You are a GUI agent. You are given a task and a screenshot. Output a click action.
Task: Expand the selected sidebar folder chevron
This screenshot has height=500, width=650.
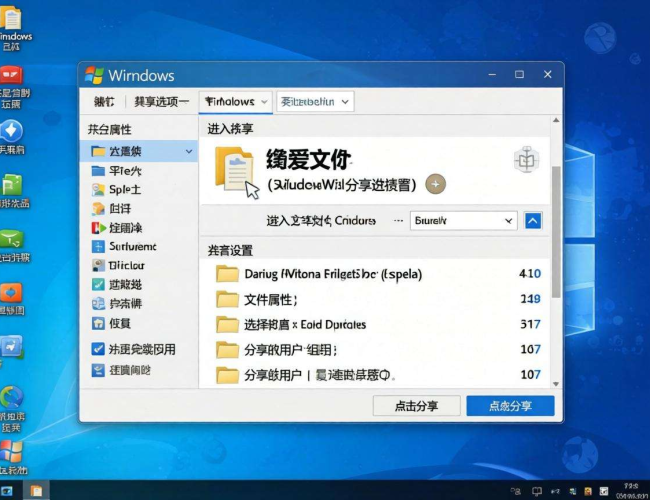189,151
